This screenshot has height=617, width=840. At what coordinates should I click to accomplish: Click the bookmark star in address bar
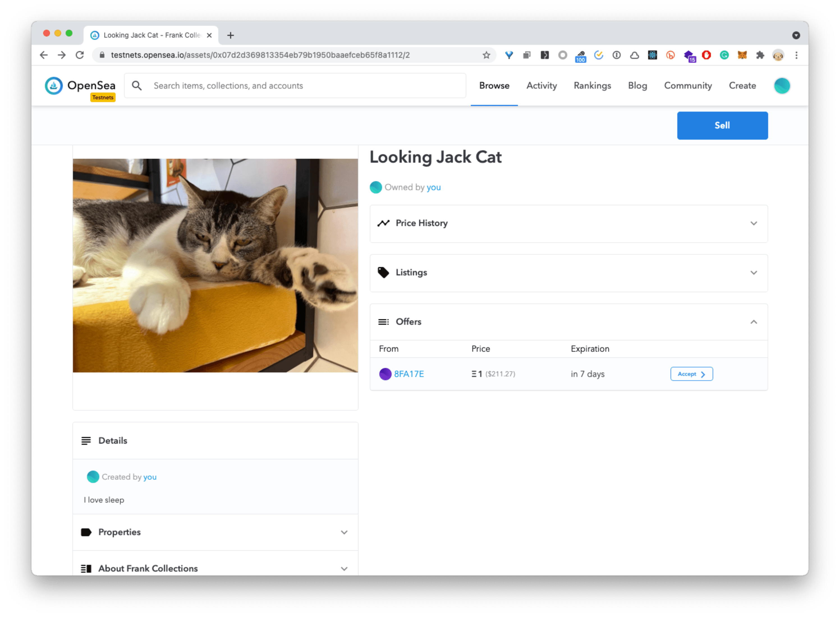[486, 55]
